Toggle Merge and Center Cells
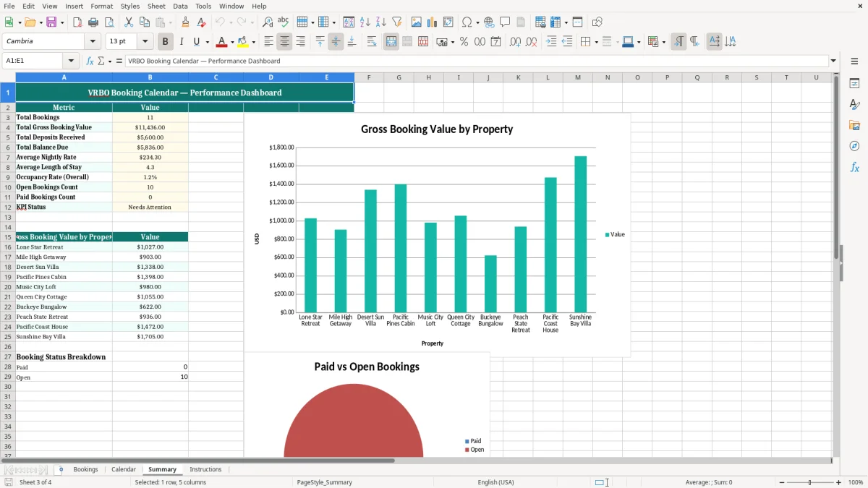The width and height of the screenshot is (868, 488). tap(391, 42)
